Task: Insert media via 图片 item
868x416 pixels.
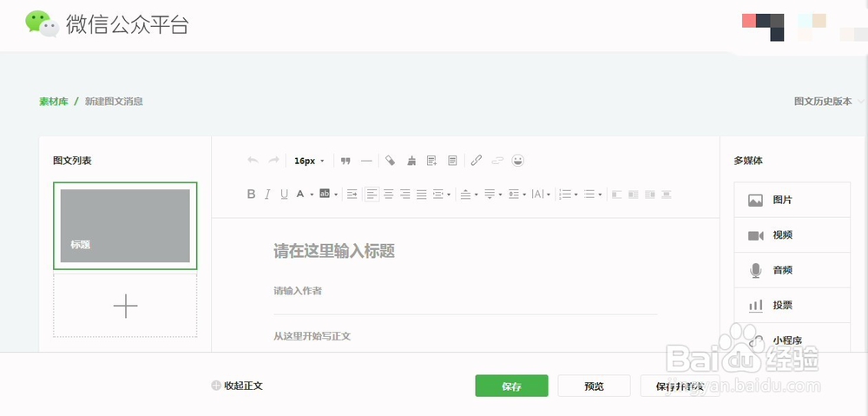Action: (792, 200)
